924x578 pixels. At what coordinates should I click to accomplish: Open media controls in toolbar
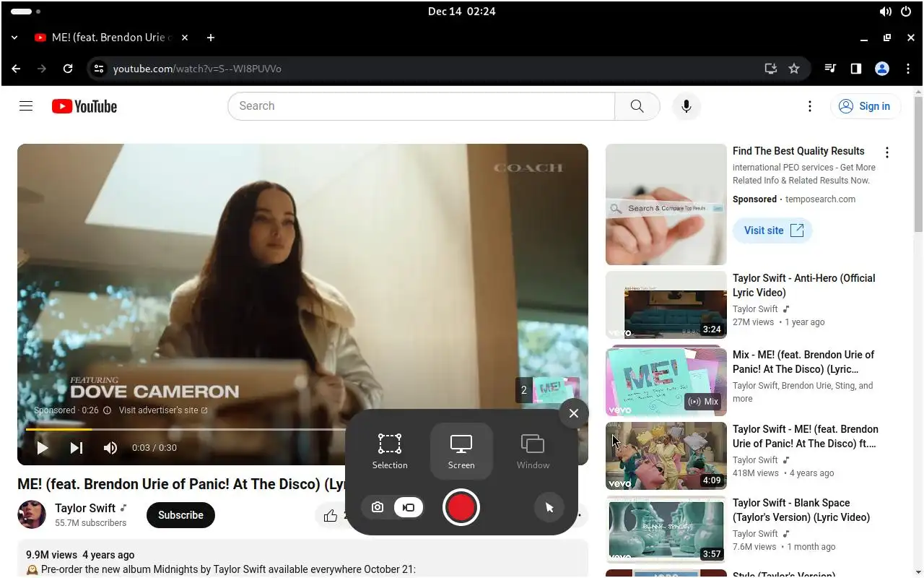(830, 69)
